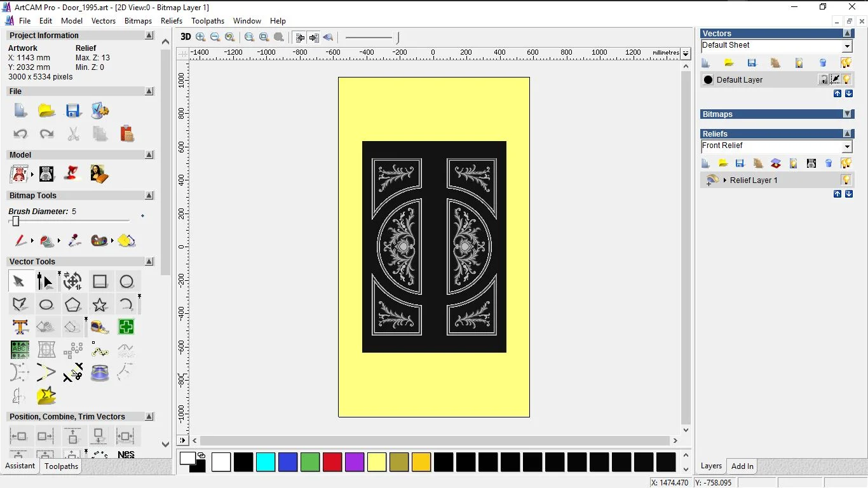This screenshot has width=868, height=488.
Task: Move Relief Layer 1 up using arrow button
Action: coord(837,193)
